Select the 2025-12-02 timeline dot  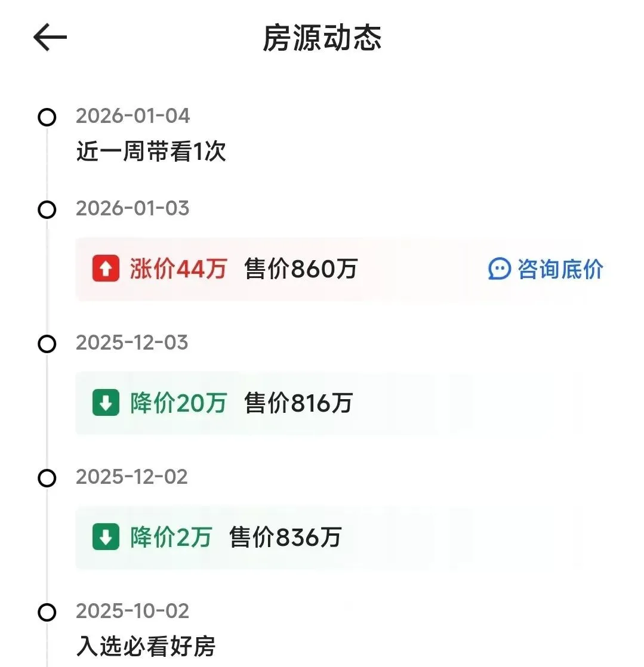[x=47, y=478]
